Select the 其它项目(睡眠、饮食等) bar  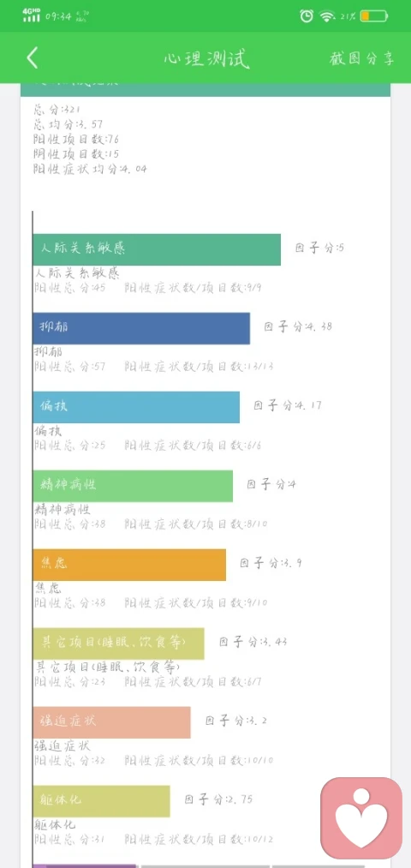click(x=118, y=644)
